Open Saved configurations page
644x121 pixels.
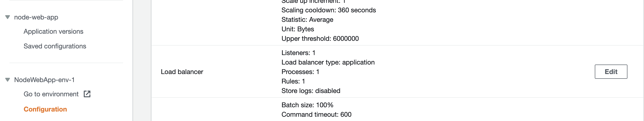click(x=55, y=46)
